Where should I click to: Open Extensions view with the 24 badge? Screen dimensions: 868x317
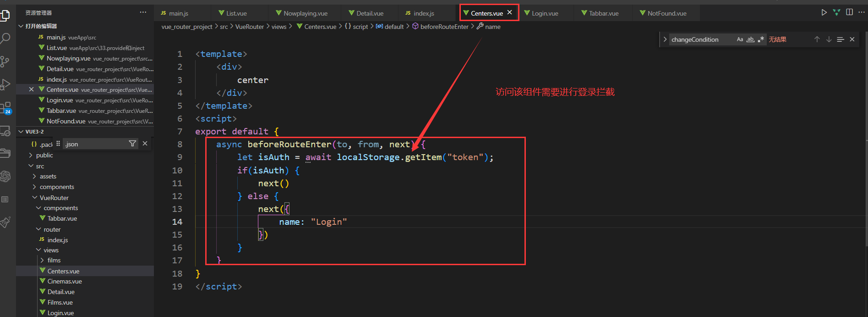(5, 108)
